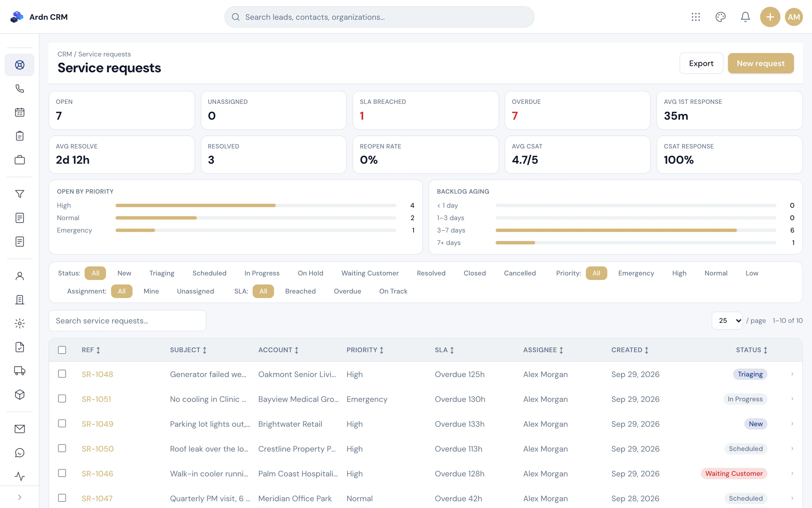Open SR-1049 row with its chevron
The image size is (812, 508).
pyautogui.click(x=792, y=424)
